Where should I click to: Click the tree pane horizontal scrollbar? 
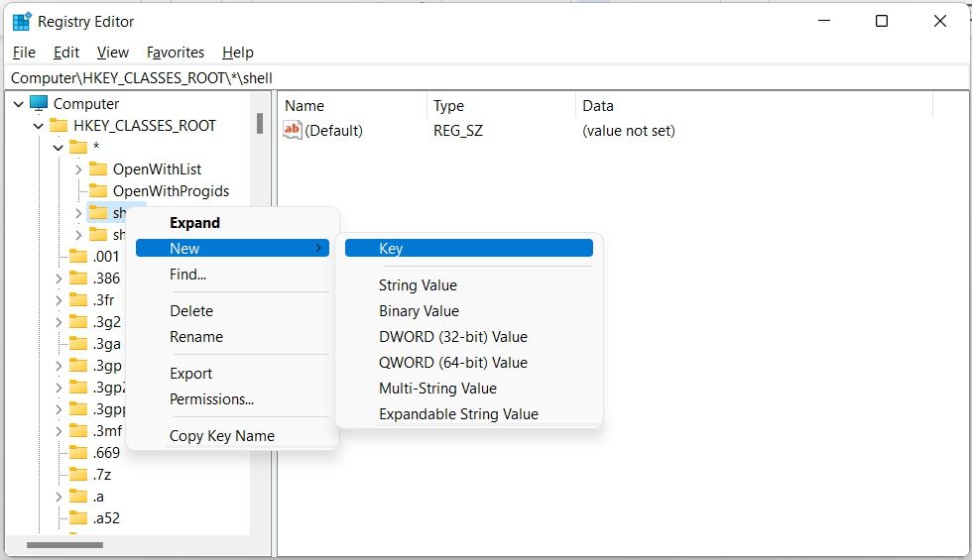[x=65, y=544]
